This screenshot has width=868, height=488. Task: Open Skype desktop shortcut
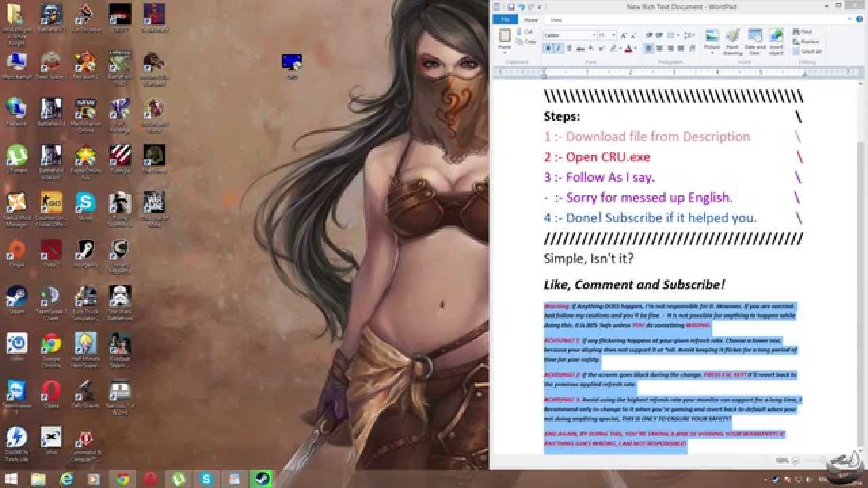pyautogui.click(x=85, y=207)
